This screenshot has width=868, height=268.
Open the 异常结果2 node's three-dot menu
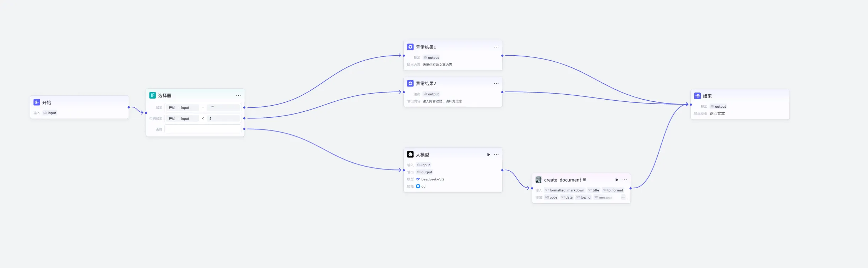pyautogui.click(x=496, y=84)
